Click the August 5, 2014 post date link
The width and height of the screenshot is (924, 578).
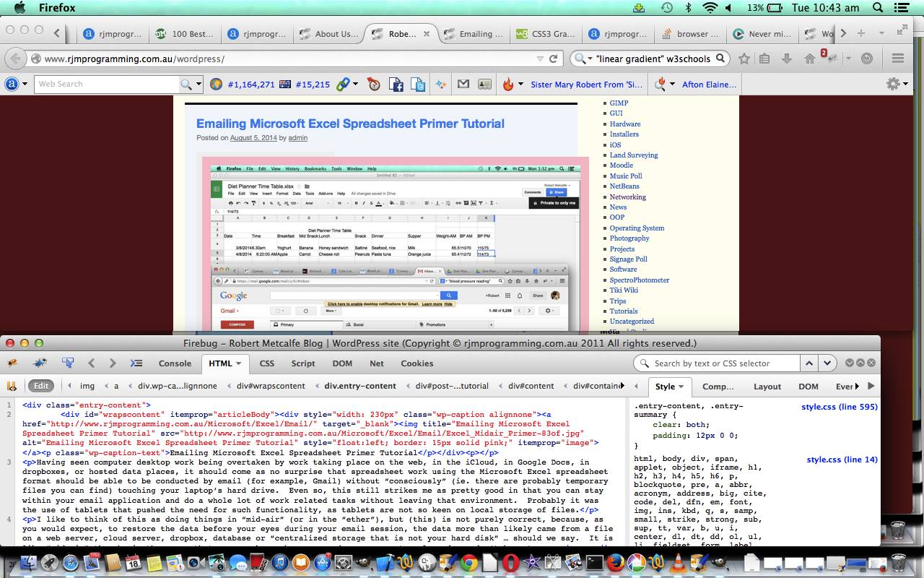point(253,137)
